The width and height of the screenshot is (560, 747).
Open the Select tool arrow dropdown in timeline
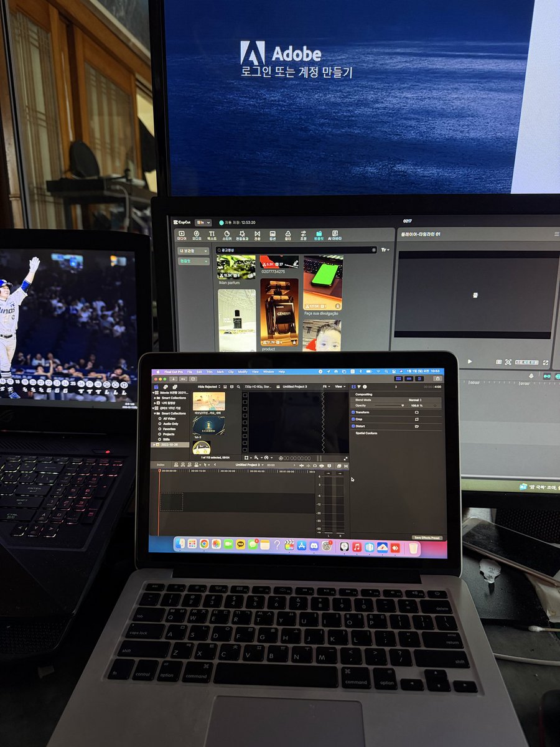(x=207, y=465)
